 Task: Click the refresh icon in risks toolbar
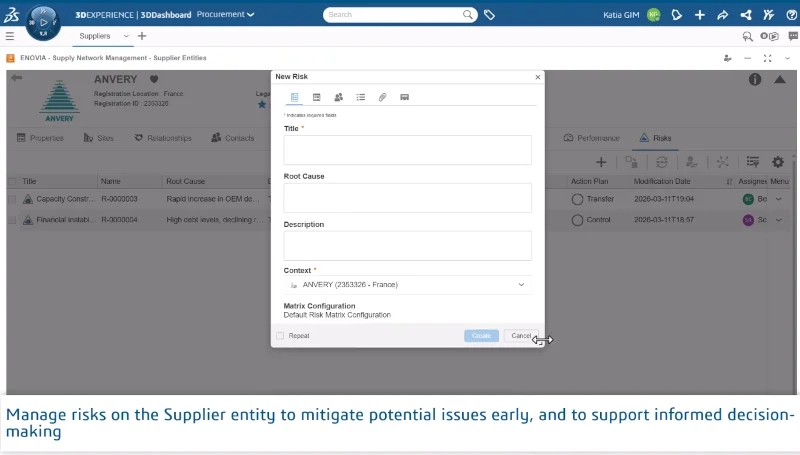point(662,162)
